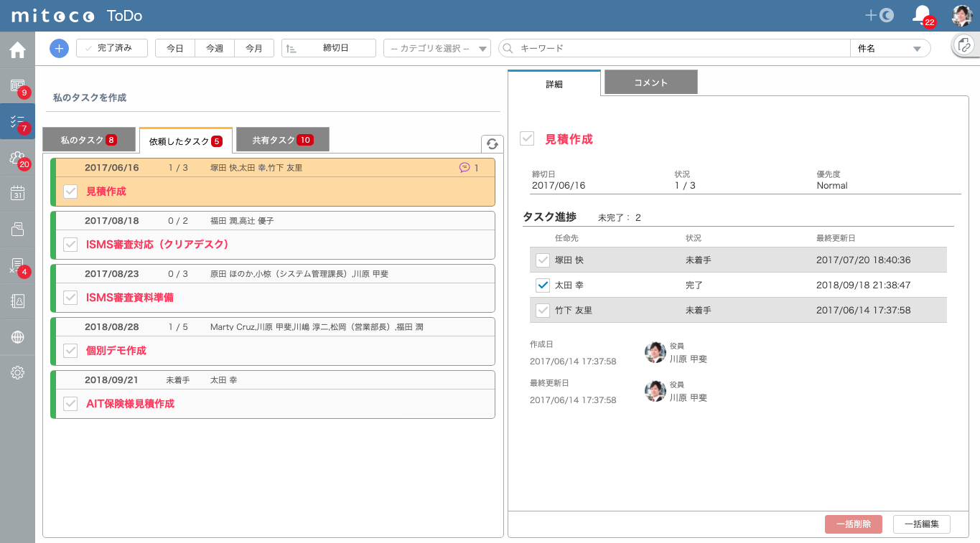Click the mitoco logo
The width and height of the screenshot is (980, 543).
[x=52, y=15]
